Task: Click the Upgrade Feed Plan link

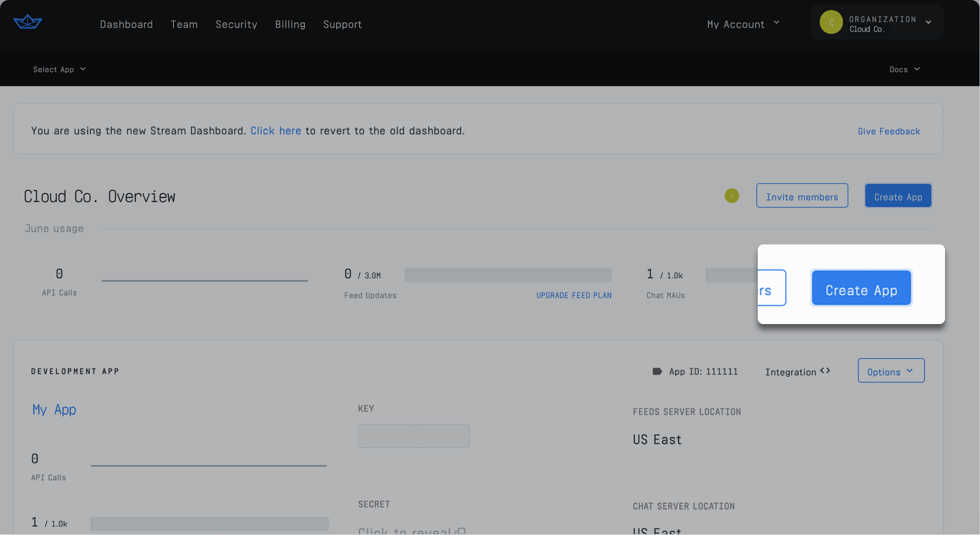Action: tap(574, 296)
